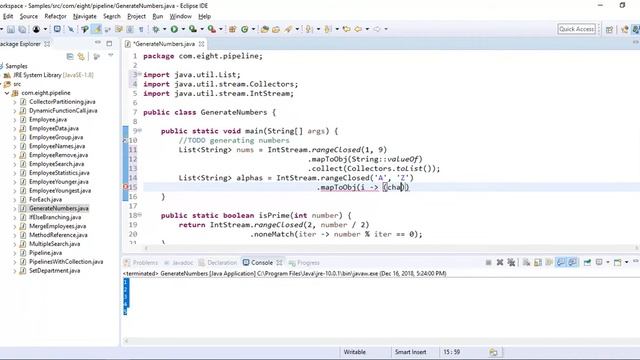This screenshot has width=640, height=360.
Task: Open the Refactor menu
Action: (x=55, y=16)
